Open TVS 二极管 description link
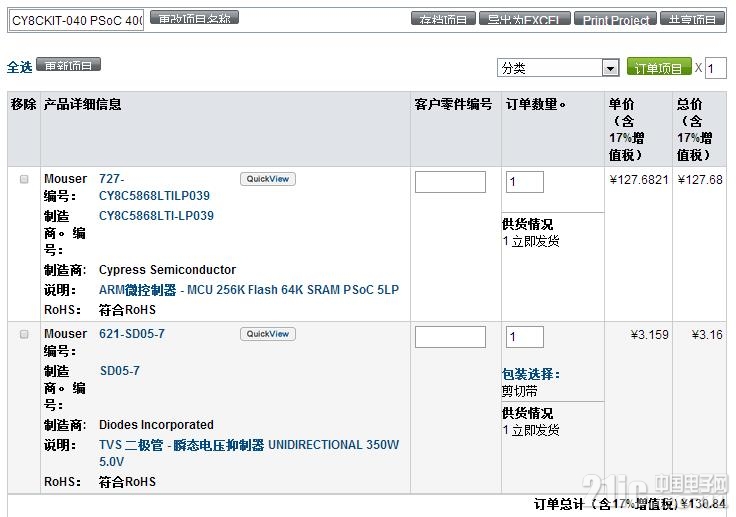This screenshot has width=736, height=517. click(249, 453)
